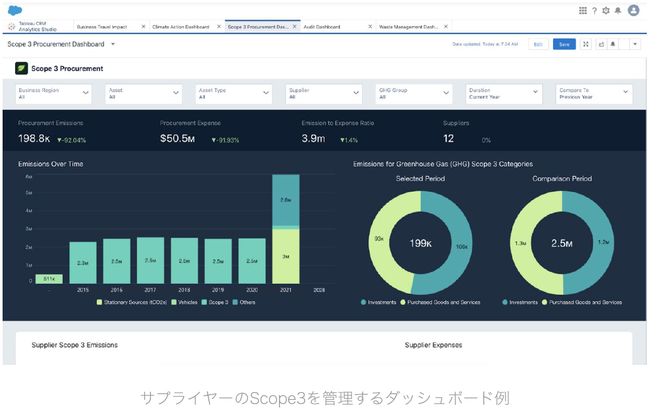The height and width of the screenshot is (415, 650).
Task: Toggle Scope 3 legend swatch
Action: [204, 302]
